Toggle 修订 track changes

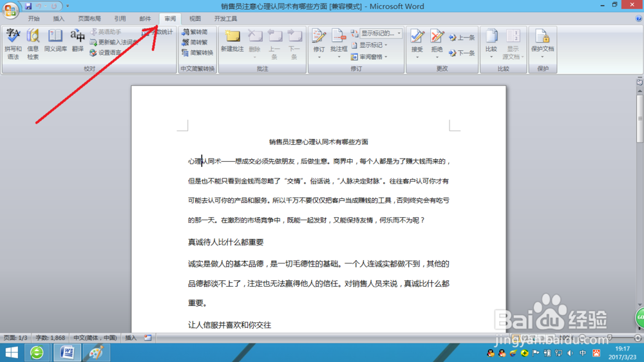(x=319, y=44)
